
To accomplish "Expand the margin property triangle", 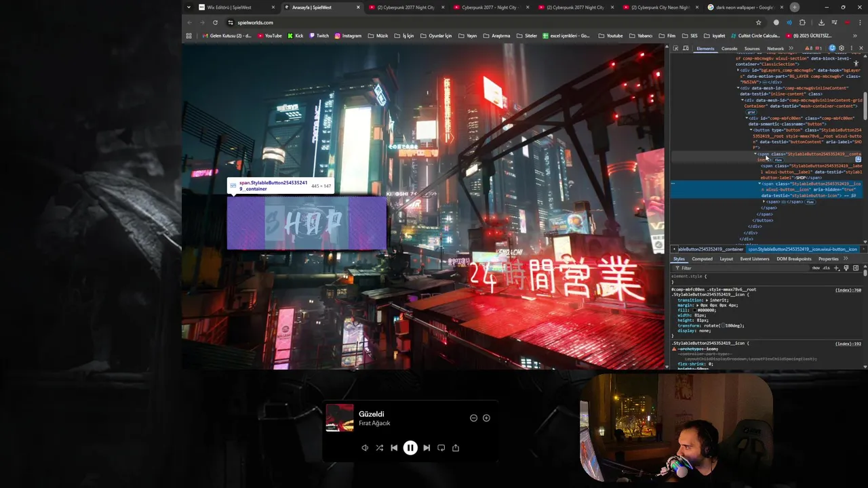I will [698, 305].
